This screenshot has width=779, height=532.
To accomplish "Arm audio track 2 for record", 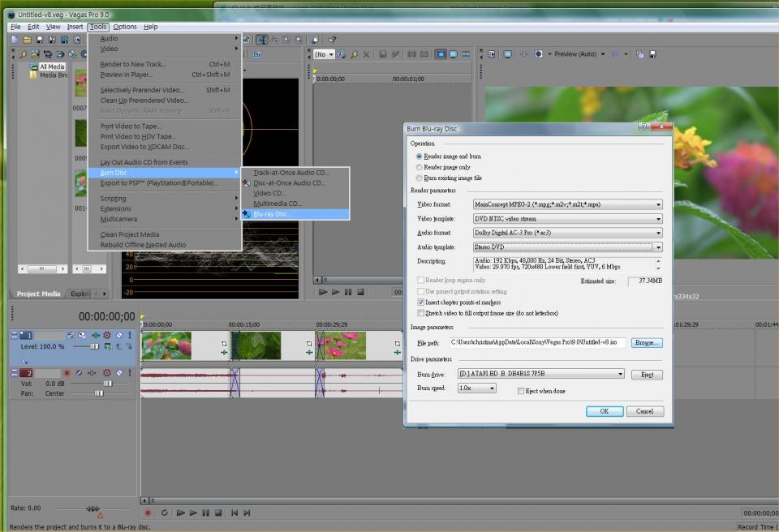I will point(67,372).
